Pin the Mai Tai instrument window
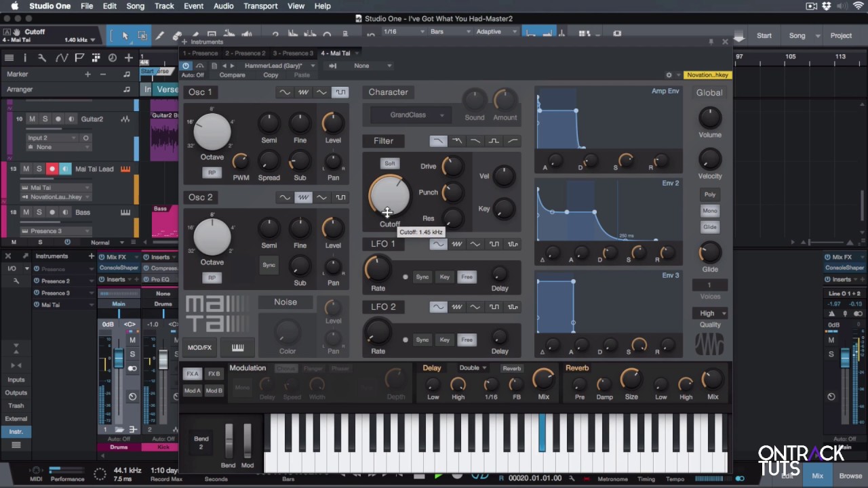The image size is (868, 488). coord(711,42)
